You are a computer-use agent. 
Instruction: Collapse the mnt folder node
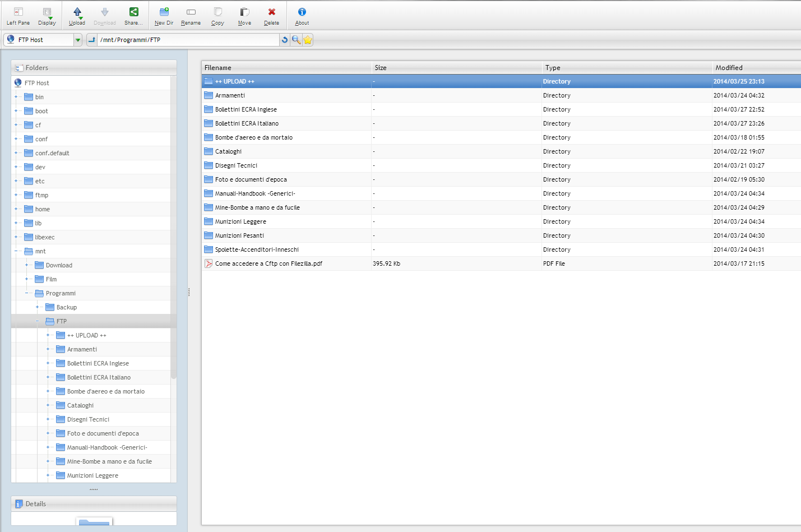(16, 251)
